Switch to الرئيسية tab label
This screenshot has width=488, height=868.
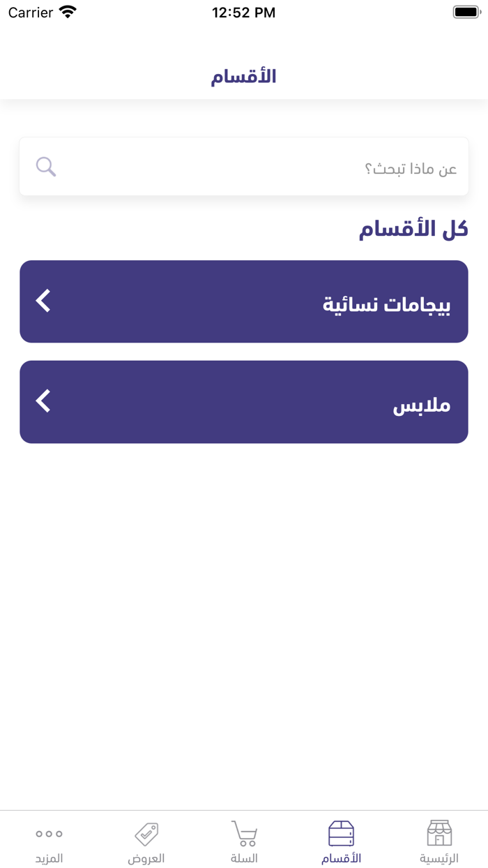(439, 858)
